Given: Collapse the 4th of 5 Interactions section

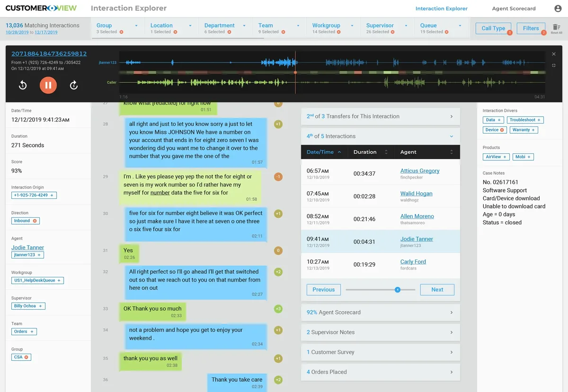Looking at the screenshot, I should pyautogui.click(x=381, y=136).
